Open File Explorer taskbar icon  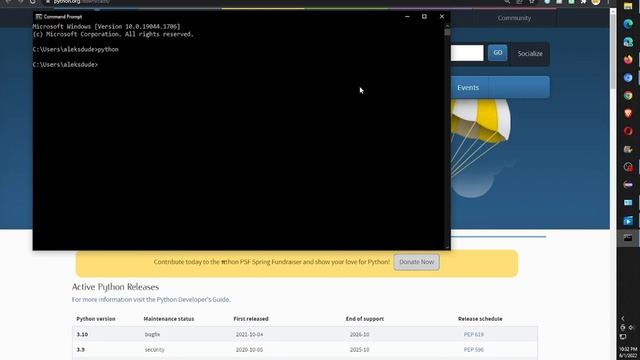(x=628, y=6)
